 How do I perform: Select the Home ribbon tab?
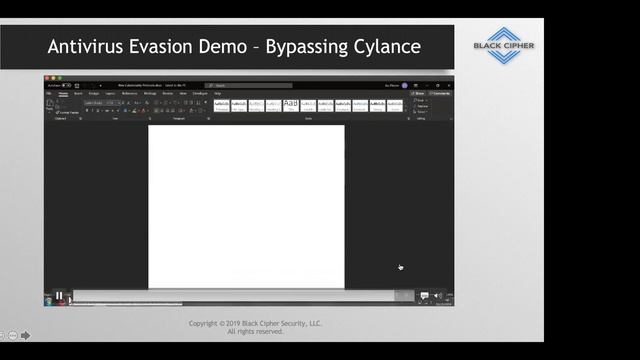tap(63, 93)
